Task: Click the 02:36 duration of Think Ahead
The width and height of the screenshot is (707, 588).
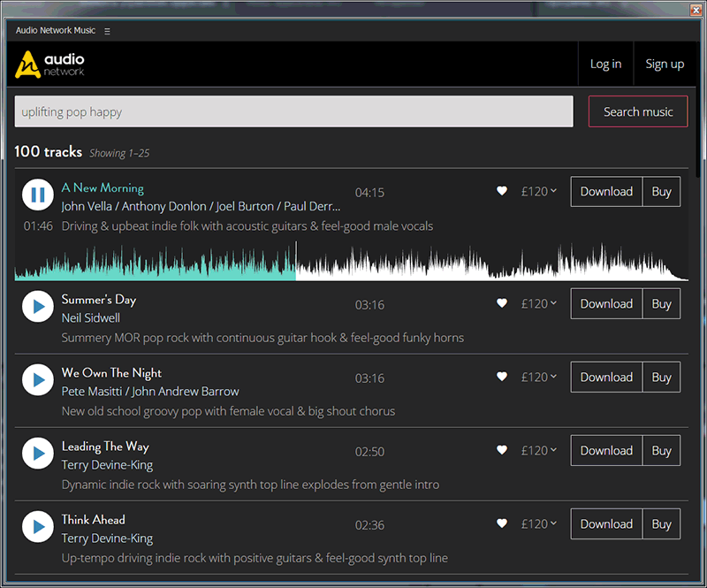Action: click(x=369, y=525)
